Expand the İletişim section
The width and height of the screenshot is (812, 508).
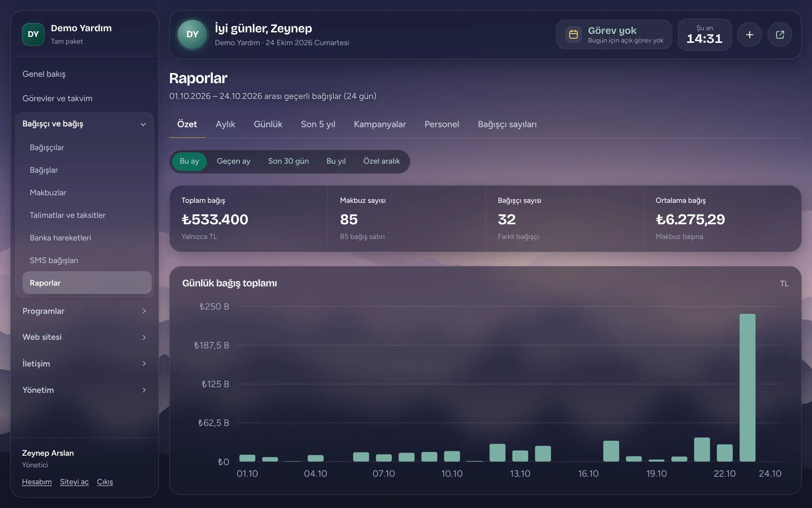[85, 364]
